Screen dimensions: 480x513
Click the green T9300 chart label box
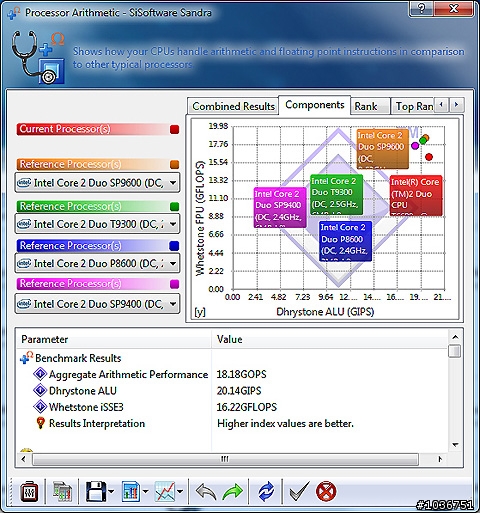(x=336, y=194)
